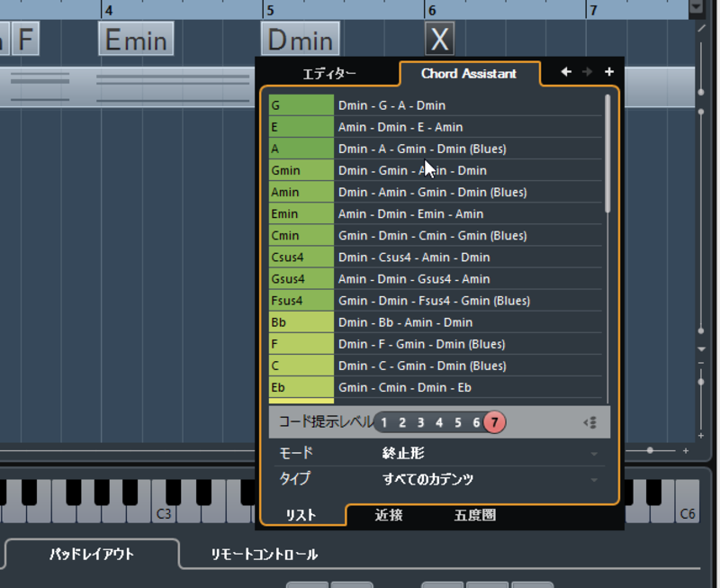The image size is (720, 588).
Task: Choose the C chord suggestion
Action: 301,366
